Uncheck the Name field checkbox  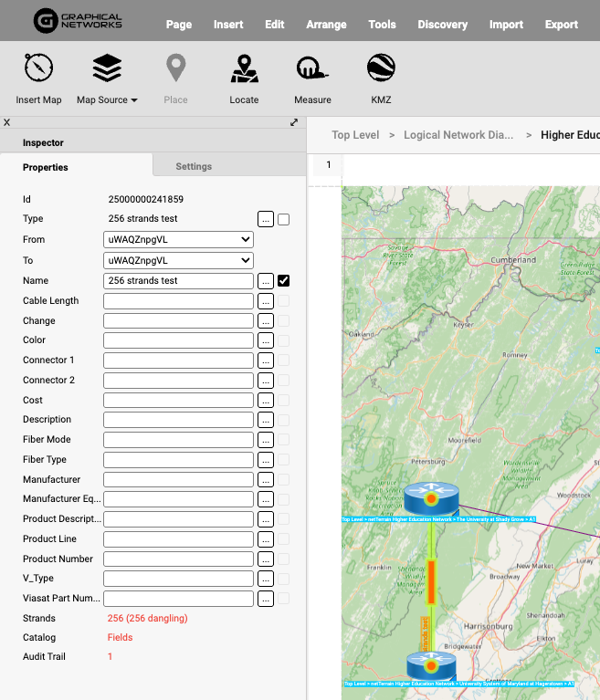(x=284, y=280)
